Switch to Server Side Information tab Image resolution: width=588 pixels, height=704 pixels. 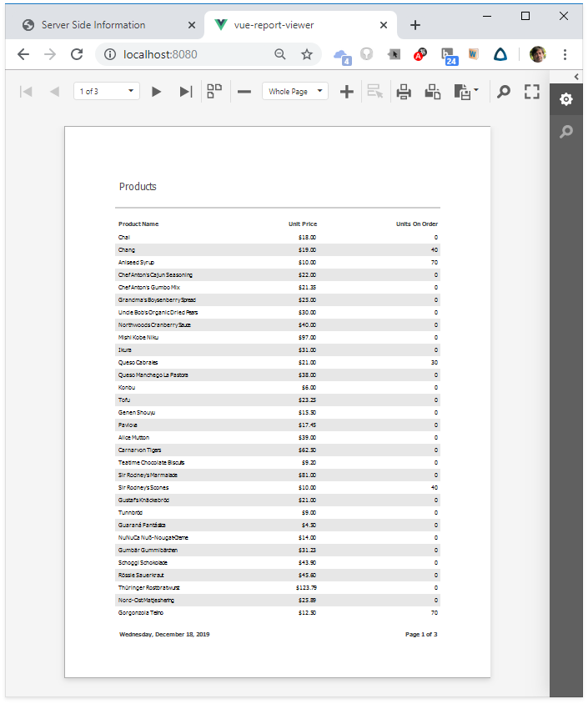coord(93,25)
